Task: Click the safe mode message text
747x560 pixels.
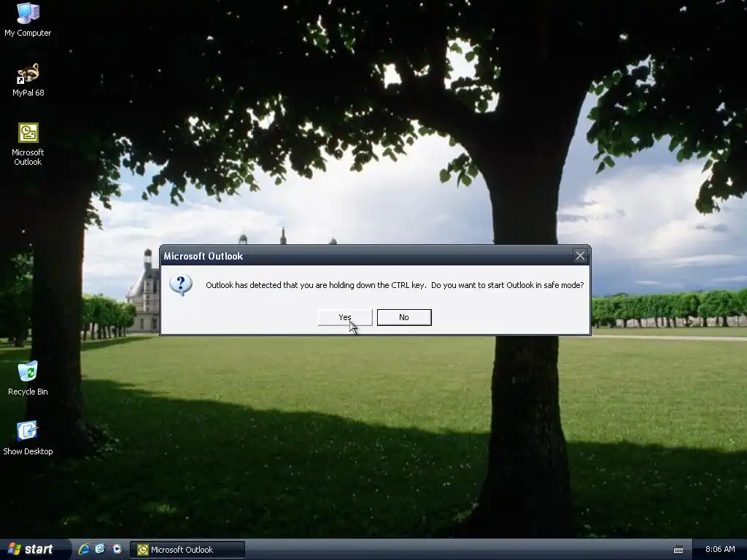Action: 395,285
